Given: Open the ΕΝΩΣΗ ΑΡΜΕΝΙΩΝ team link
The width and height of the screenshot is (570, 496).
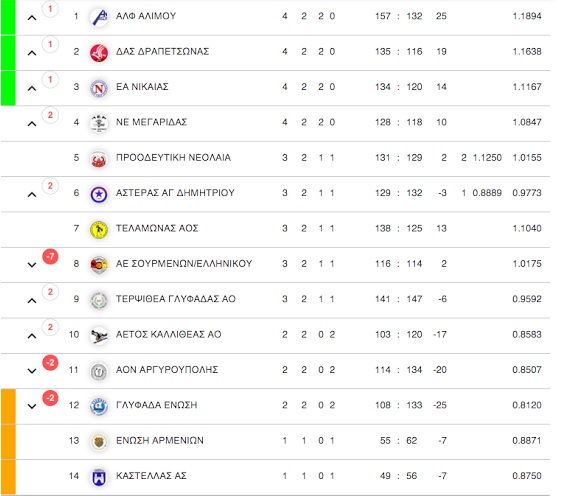Looking at the screenshot, I should (160, 440).
